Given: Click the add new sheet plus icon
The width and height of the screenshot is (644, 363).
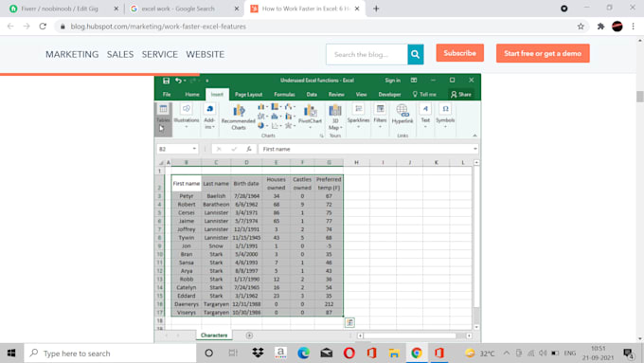Looking at the screenshot, I should point(249,336).
